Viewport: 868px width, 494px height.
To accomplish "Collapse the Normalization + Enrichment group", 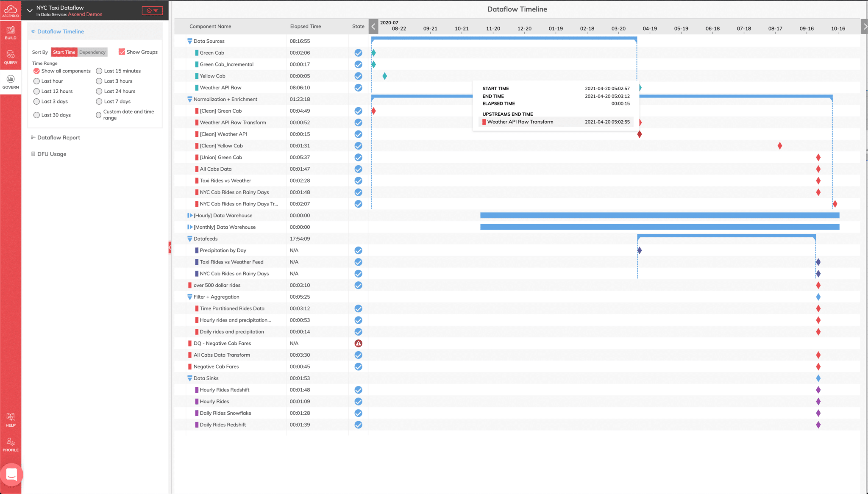I will (189, 100).
